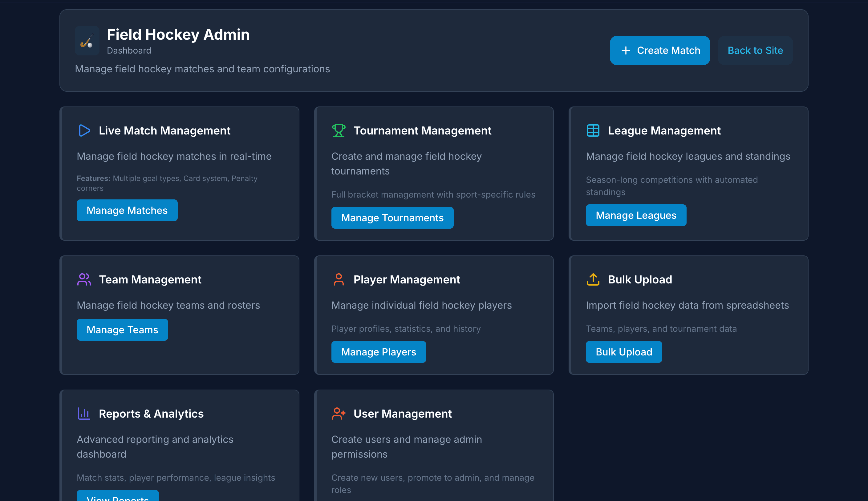Click 'Manage field hockey teams and rosters'
Screen dimensions: 868x501
pos(168,305)
